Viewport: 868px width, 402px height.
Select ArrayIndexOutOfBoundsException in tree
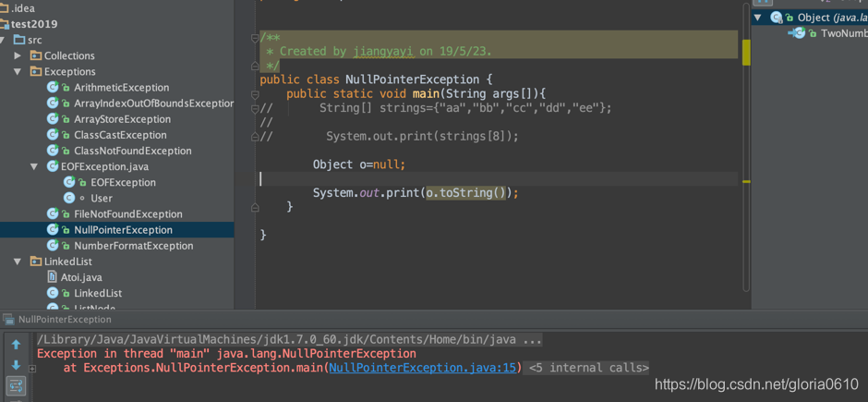[153, 103]
